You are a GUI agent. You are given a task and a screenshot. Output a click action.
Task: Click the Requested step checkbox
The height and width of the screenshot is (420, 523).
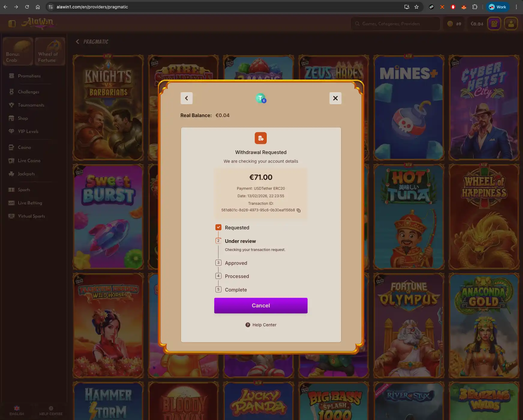218,227
